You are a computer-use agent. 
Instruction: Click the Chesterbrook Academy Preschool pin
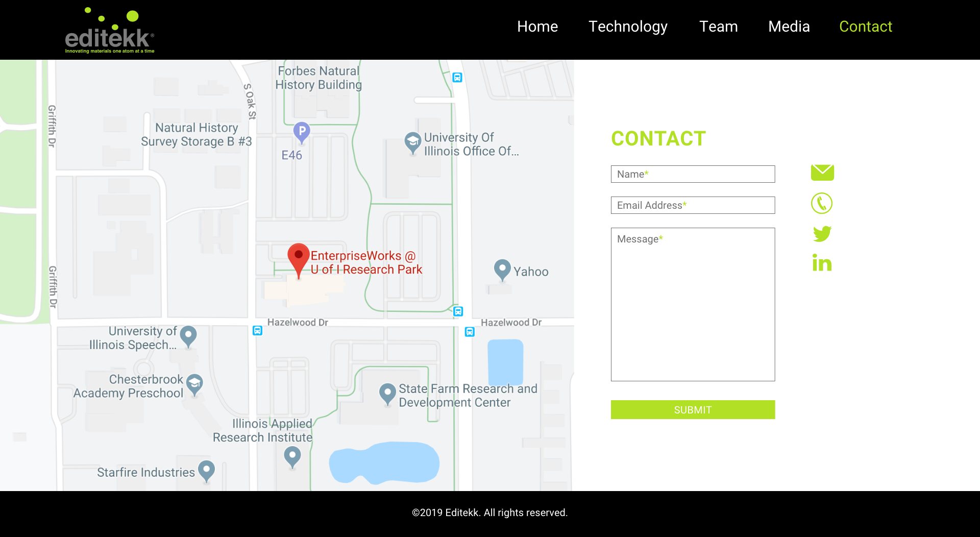coord(194,385)
